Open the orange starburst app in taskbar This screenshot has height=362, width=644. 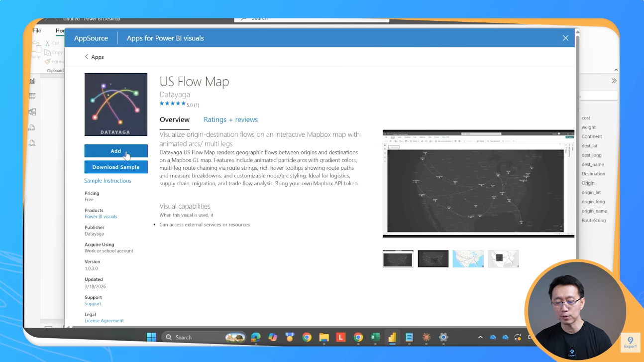tap(426, 337)
